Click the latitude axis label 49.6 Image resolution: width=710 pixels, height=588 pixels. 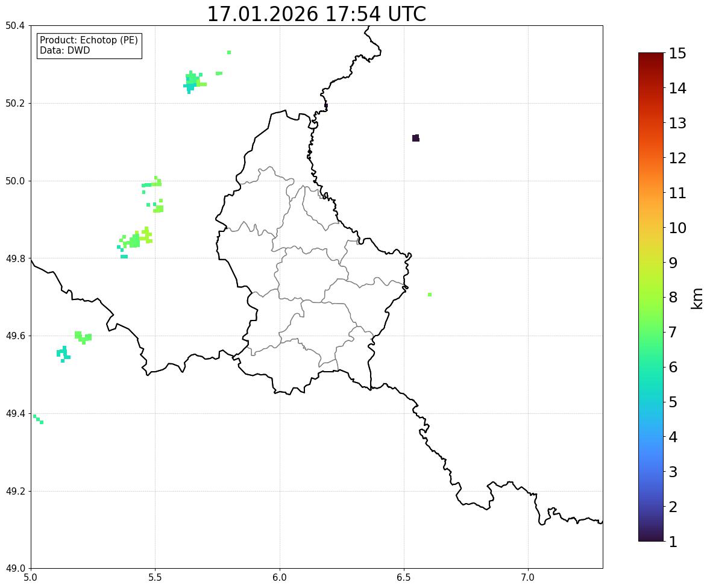tap(15, 336)
